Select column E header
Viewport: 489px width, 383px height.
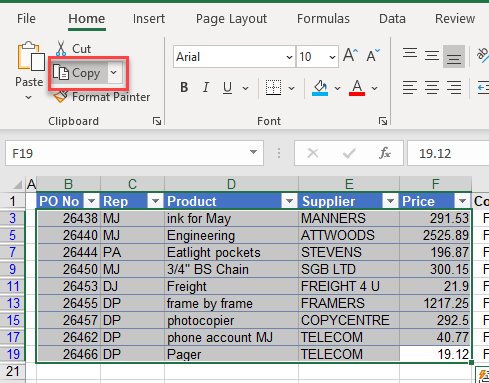coord(349,184)
